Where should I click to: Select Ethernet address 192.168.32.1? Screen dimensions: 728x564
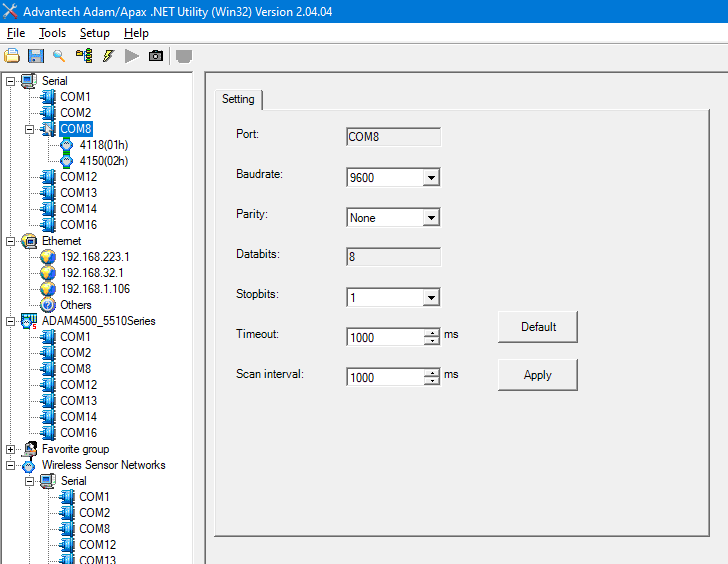click(92, 273)
